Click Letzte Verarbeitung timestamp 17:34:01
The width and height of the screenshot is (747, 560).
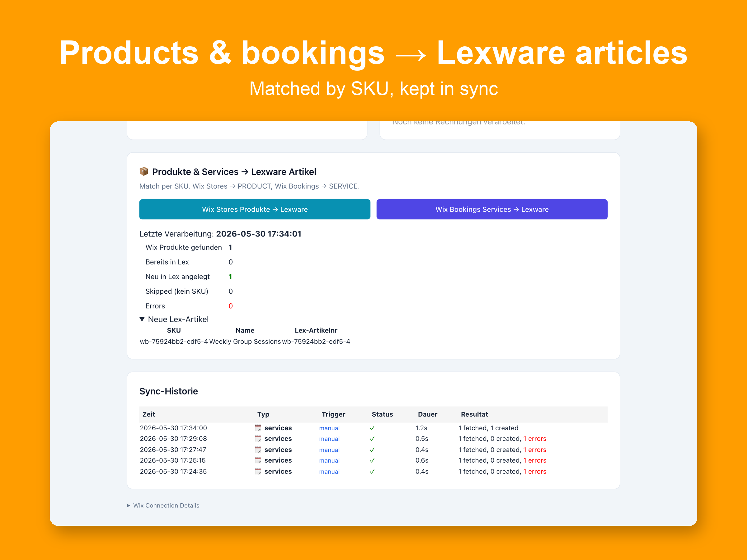[259, 234]
